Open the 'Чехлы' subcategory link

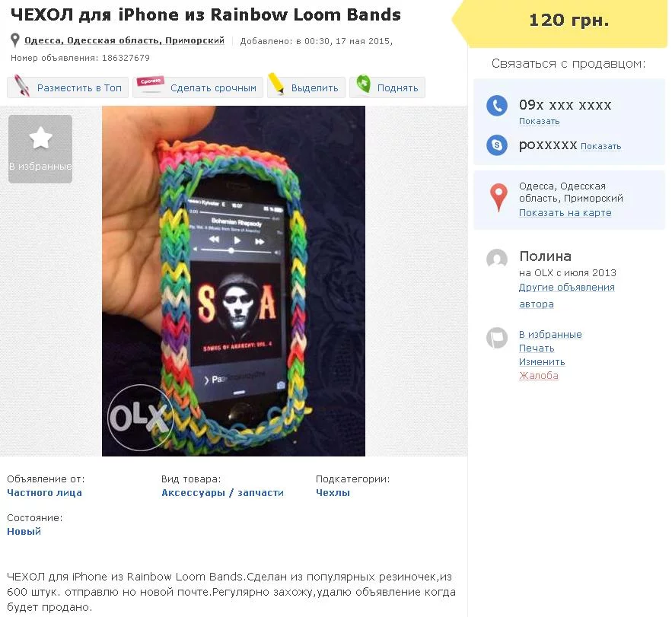[x=333, y=493]
